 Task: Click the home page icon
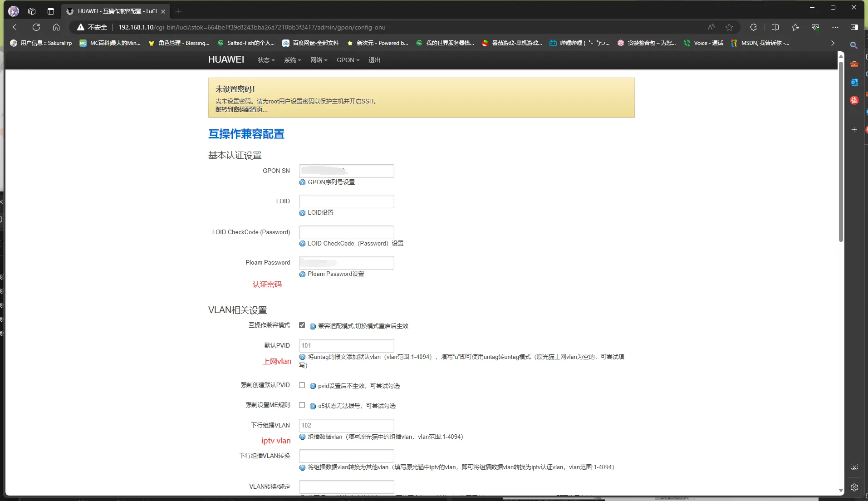coord(56,27)
